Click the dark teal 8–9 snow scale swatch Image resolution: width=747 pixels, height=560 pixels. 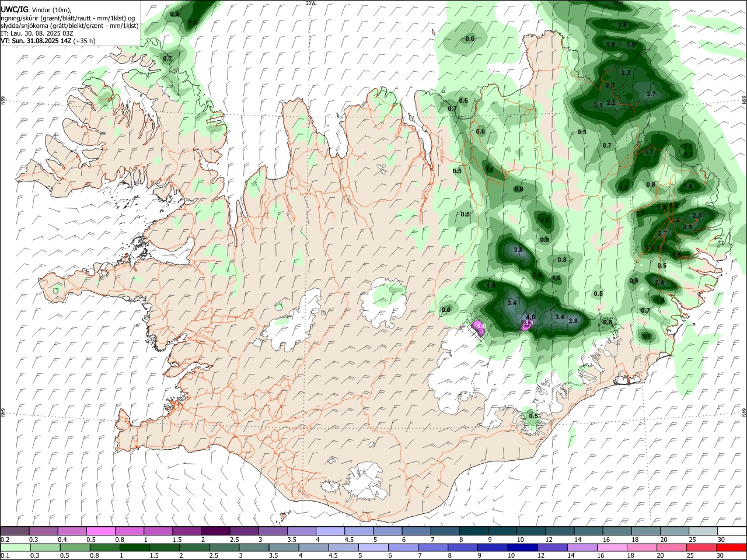coord(473,531)
